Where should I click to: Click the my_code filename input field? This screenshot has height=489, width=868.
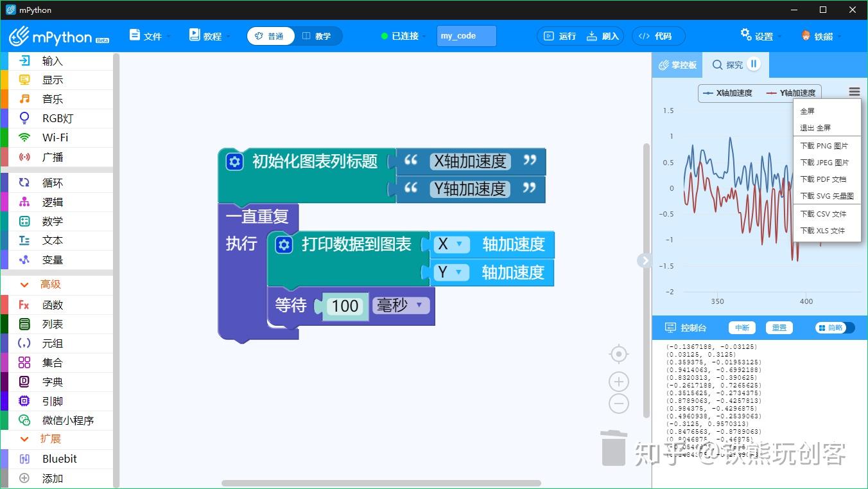tap(465, 36)
